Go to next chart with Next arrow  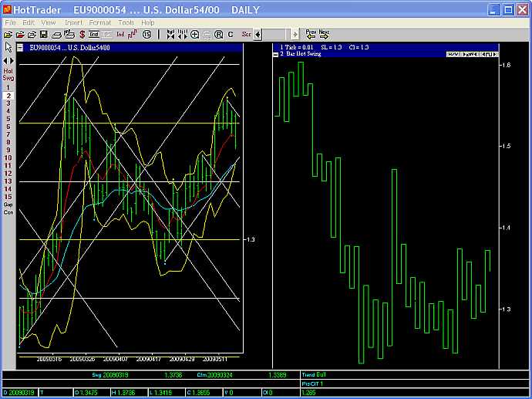[324, 34]
